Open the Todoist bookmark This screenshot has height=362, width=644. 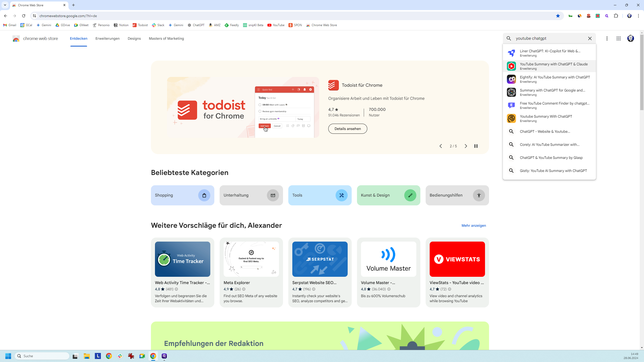pyautogui.click(x=140, y=25)
